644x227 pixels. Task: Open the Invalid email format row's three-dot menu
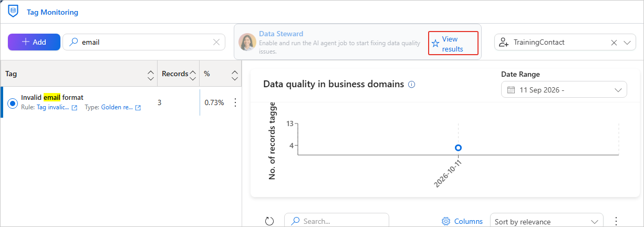tap(235, 102)
